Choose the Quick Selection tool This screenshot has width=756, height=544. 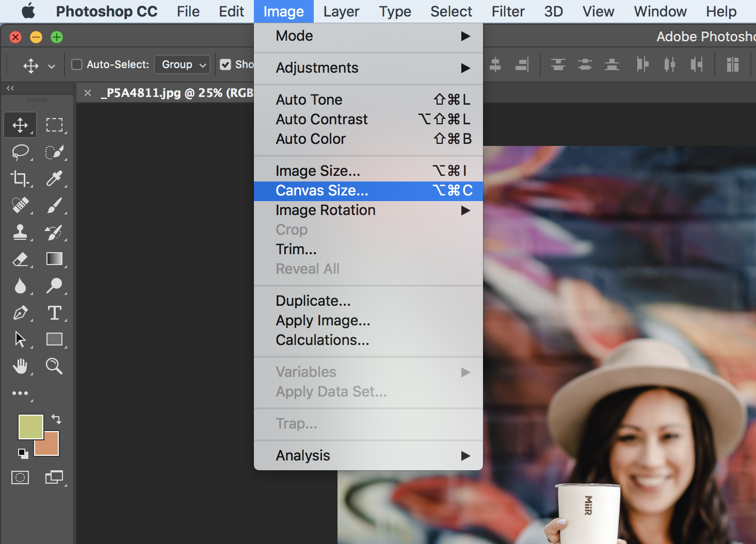pos(54,152)
